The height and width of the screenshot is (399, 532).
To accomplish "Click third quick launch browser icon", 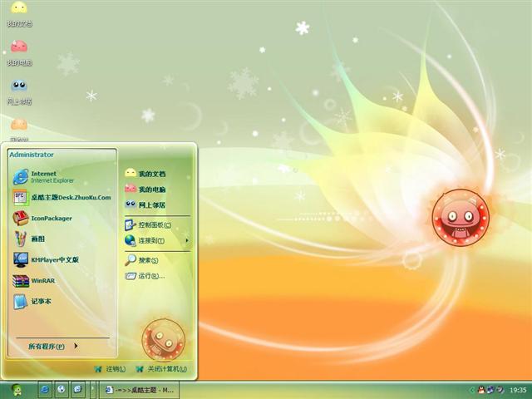I will (x=78, y=390).
